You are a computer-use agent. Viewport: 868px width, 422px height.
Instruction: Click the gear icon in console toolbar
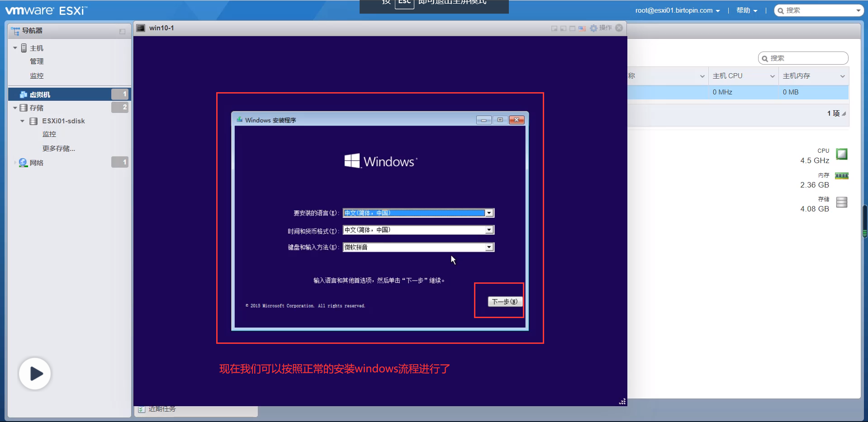pyautogui.click(x=593, y=28)
